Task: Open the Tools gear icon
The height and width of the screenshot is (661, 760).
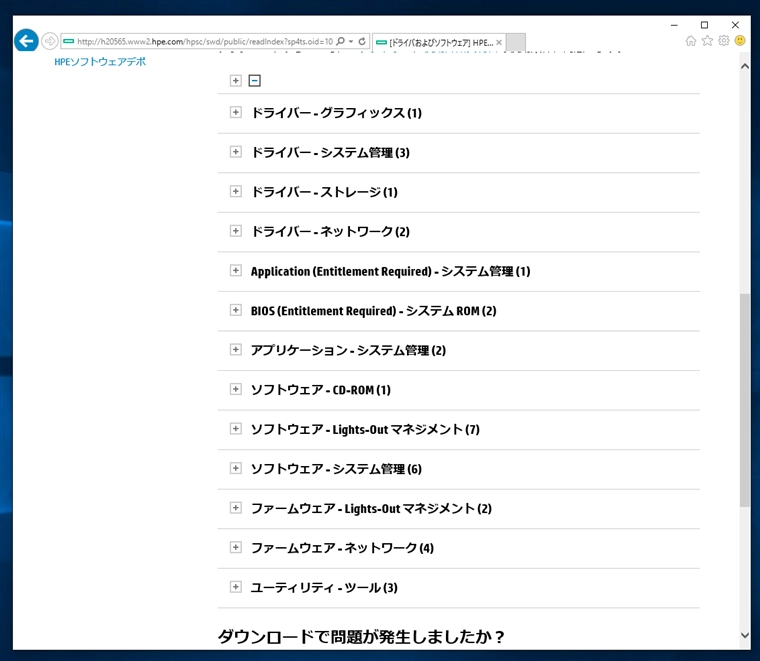Action: pos(724,41)
